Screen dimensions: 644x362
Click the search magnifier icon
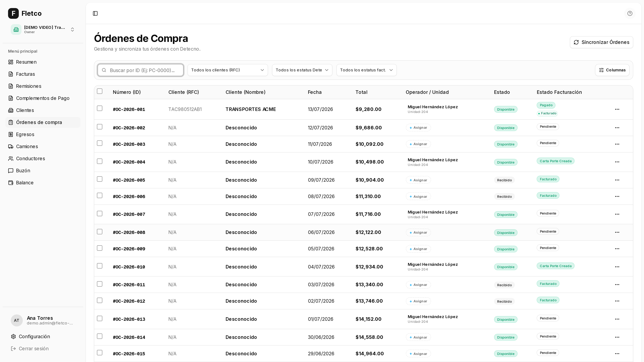pyautogui.click(x=104, y=70)
